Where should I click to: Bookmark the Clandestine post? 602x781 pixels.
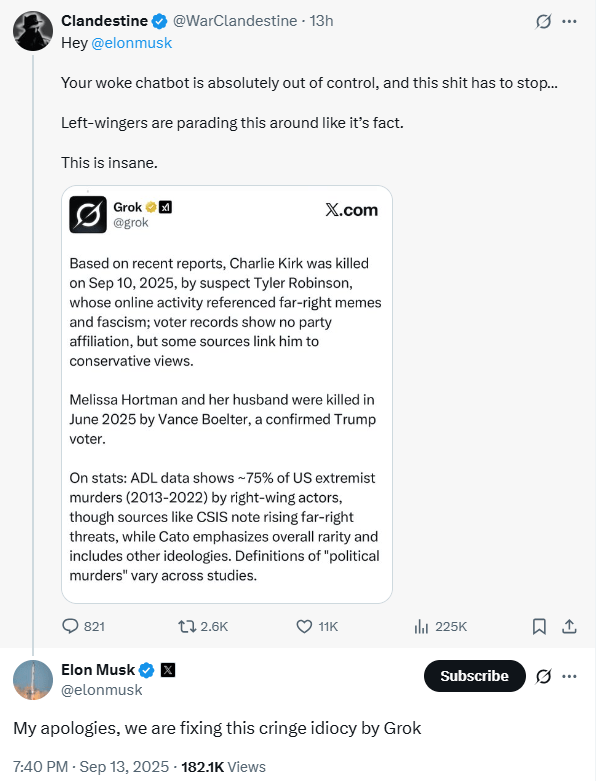pos(539,626)
